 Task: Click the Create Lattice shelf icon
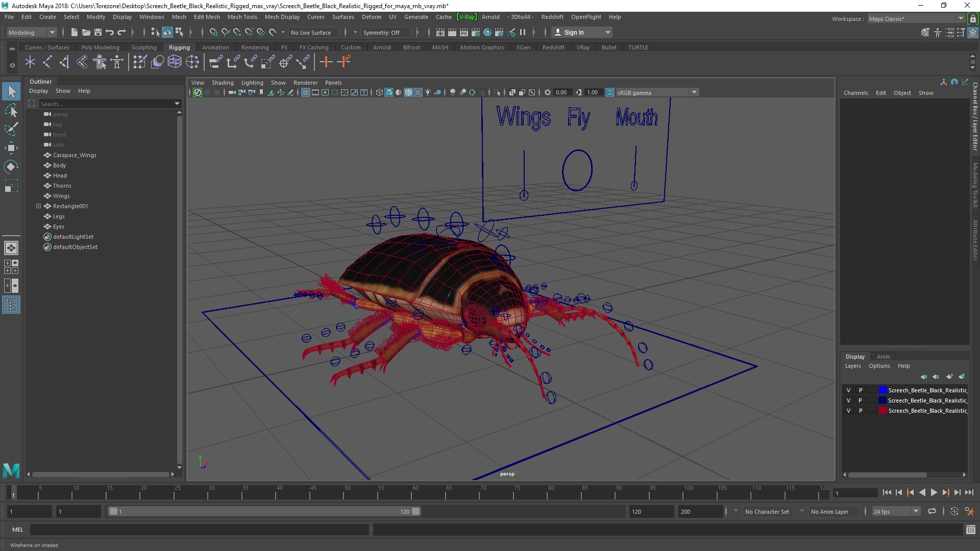(175, 62)
